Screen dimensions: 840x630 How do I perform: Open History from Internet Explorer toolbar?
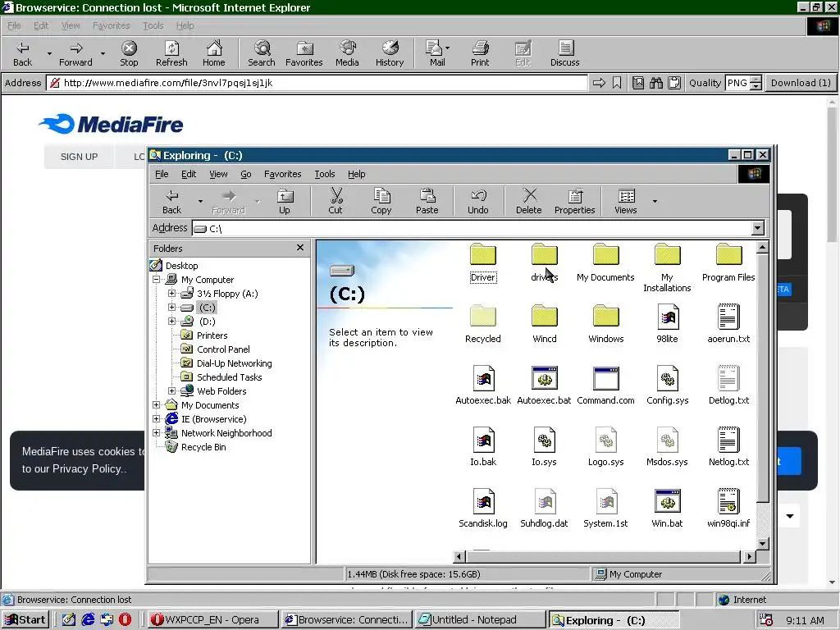pos(390,53)
